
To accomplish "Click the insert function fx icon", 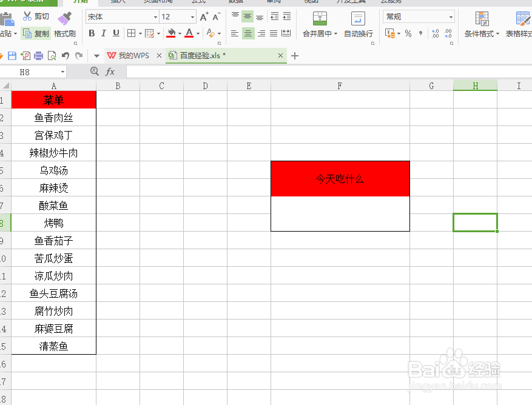I will tap(110, 72).
